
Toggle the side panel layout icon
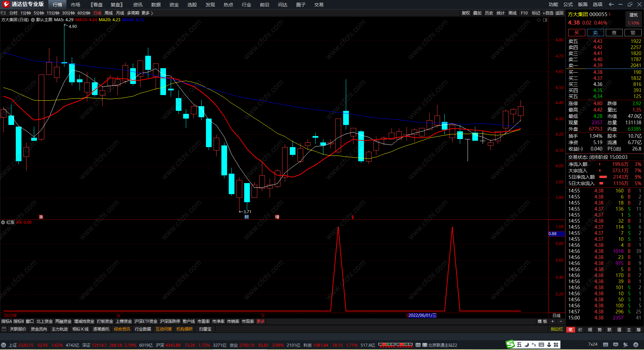pyautogui.click(x=545, y=20)
